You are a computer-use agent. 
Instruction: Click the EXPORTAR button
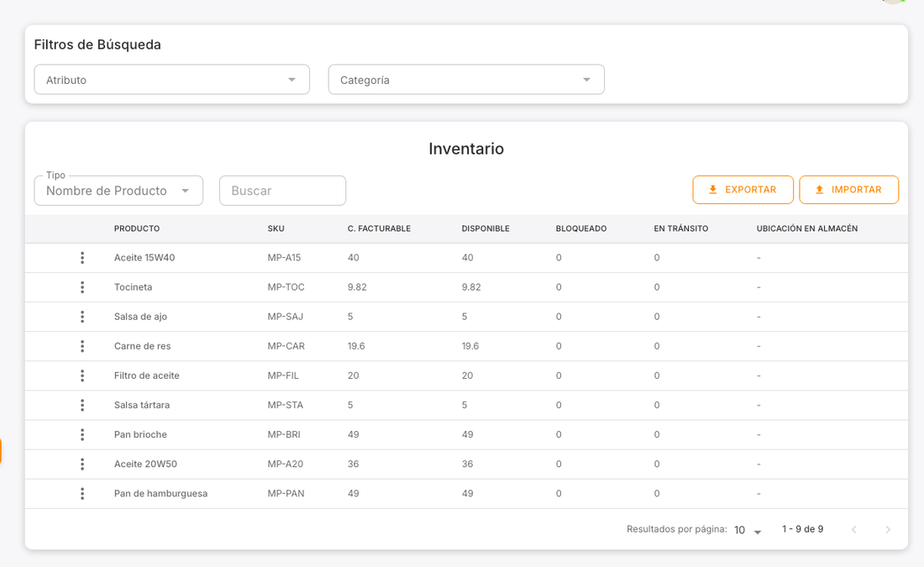click(x=743, y=190)
